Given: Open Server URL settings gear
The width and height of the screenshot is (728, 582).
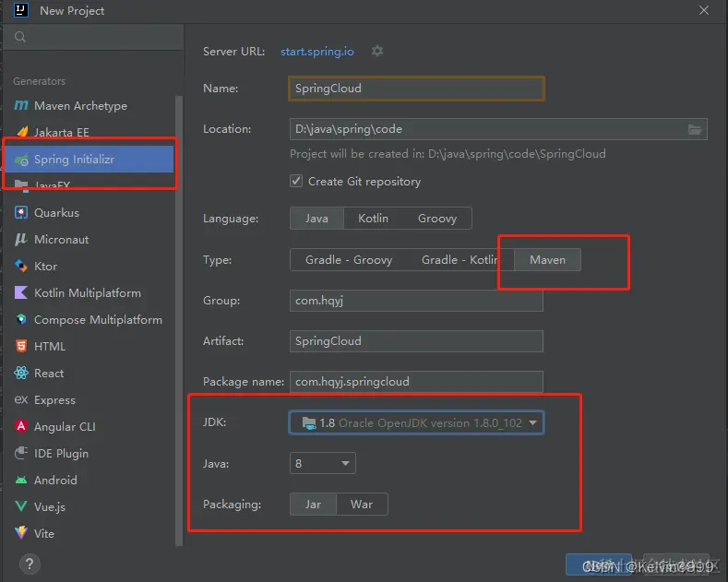Looking at the screenshot, I should pos(377,51).
